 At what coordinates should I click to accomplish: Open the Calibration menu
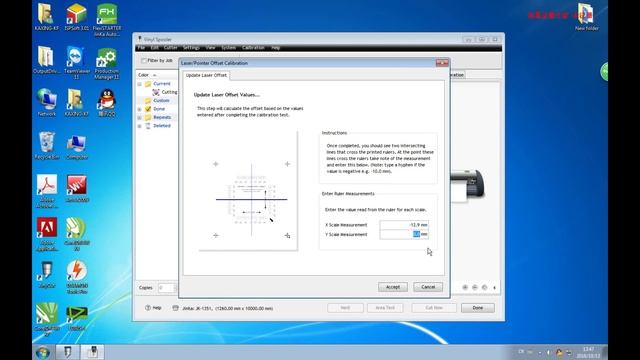pyautogui.click(x=253, y=48)
